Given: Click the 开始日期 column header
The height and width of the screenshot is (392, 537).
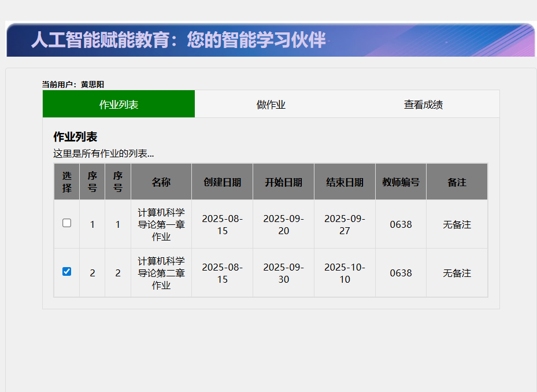Looking at the screenshot, I should coord(283,182).
